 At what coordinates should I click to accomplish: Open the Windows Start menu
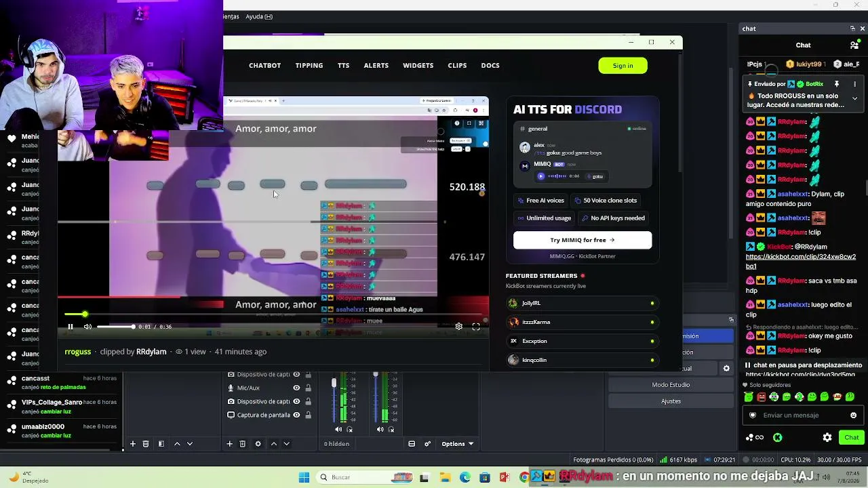304,477
